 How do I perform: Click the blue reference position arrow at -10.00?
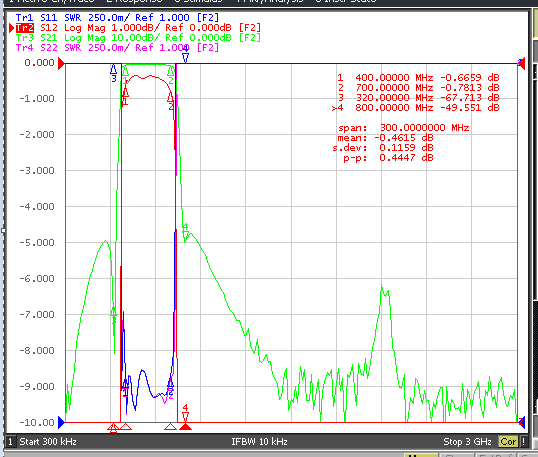[61, 422]
